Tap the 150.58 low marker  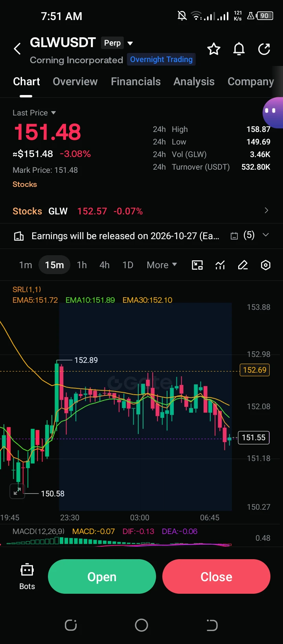tap(53, 494)
